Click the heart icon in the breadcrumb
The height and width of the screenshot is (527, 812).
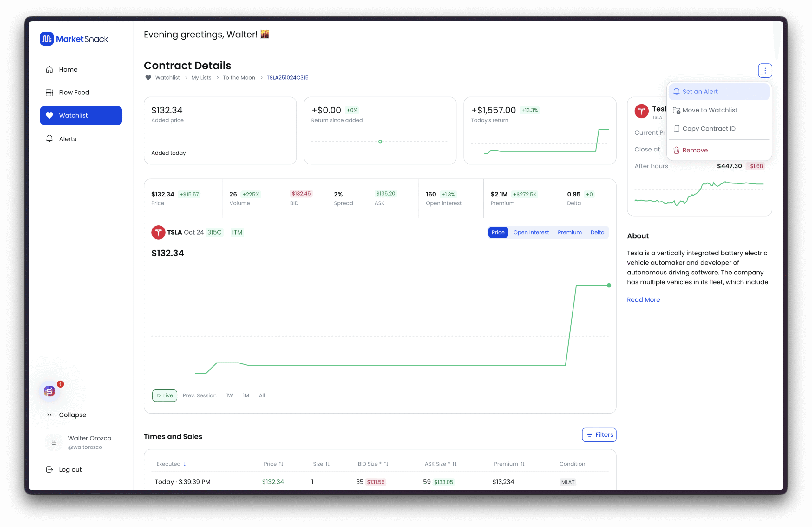point(148,77)
